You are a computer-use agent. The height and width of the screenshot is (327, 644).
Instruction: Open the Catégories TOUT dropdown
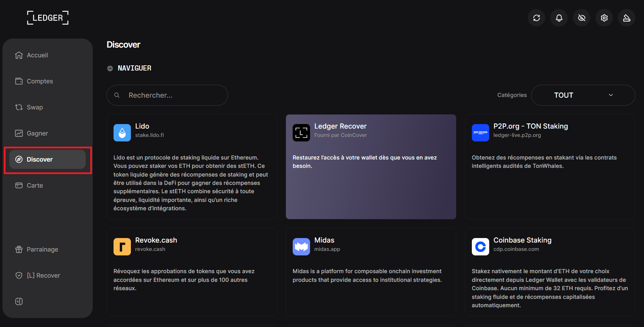583,95
